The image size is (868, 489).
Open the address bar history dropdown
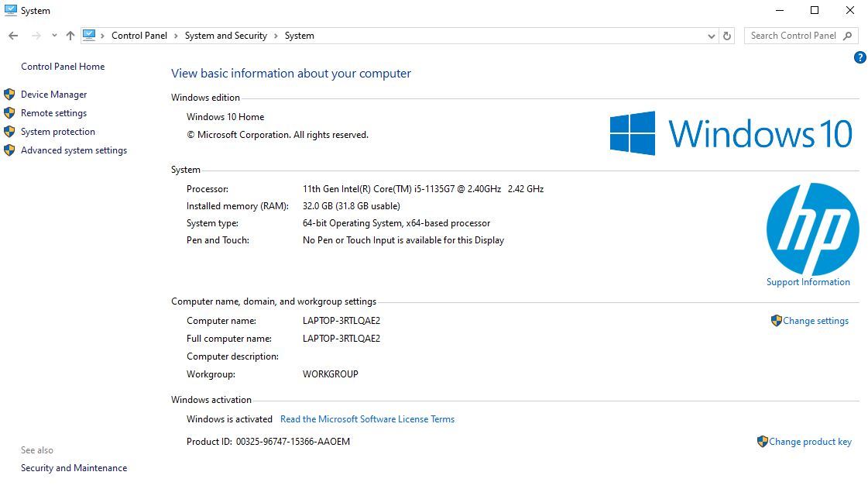[712, 36]
